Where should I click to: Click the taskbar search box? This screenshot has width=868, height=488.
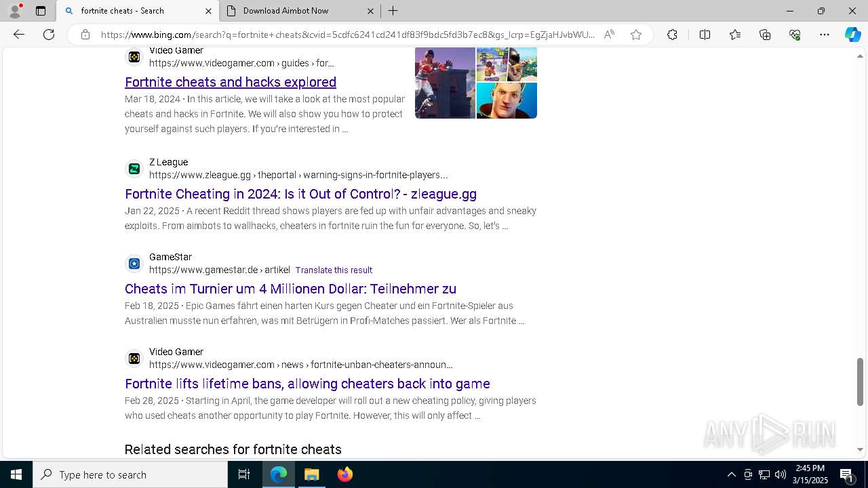point(130,474)
